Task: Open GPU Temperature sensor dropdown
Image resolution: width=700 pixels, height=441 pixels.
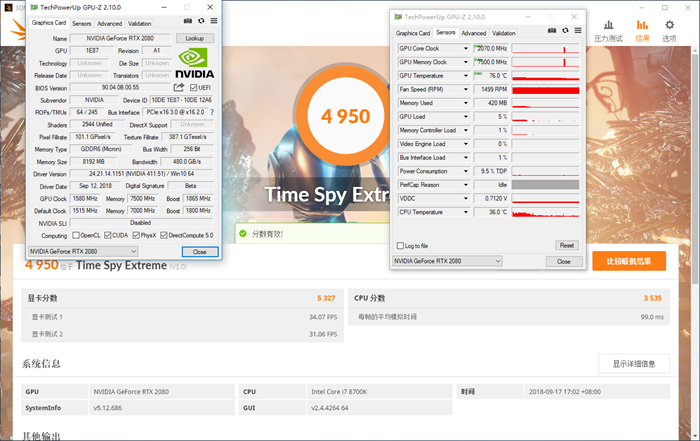Action: (465, 75)
